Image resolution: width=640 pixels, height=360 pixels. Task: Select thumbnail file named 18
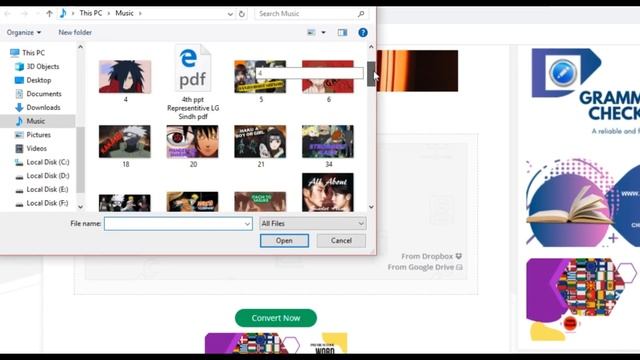coord(125,146)
